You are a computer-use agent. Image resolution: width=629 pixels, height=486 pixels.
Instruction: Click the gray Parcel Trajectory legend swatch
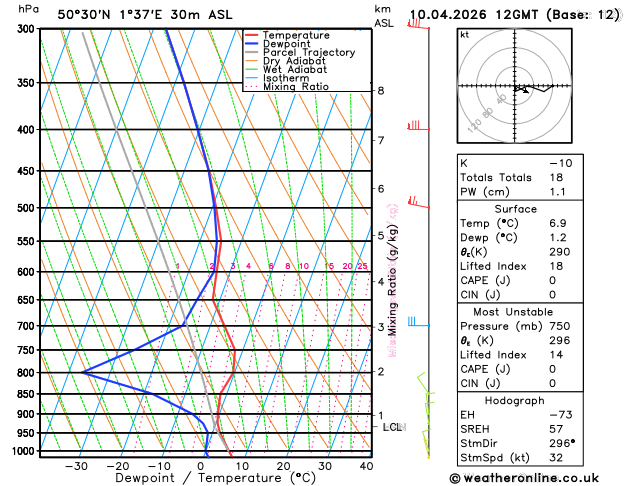click(x=252, y=53)
